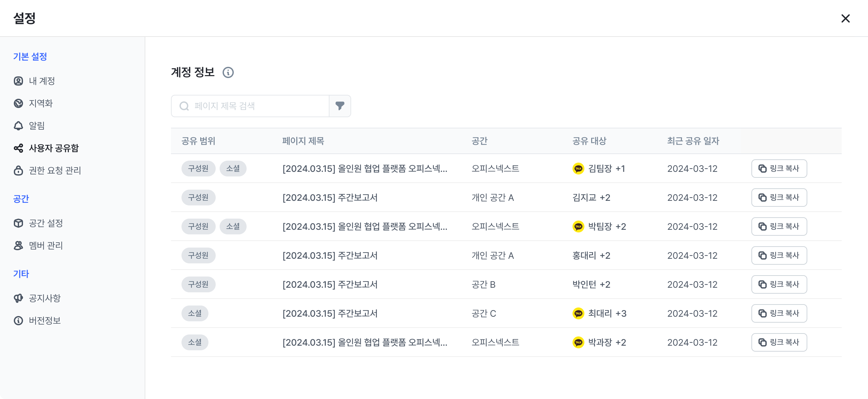Select 지역화 in the sidebar
This screenshot has width=868, height=399.
pos(40,103)
